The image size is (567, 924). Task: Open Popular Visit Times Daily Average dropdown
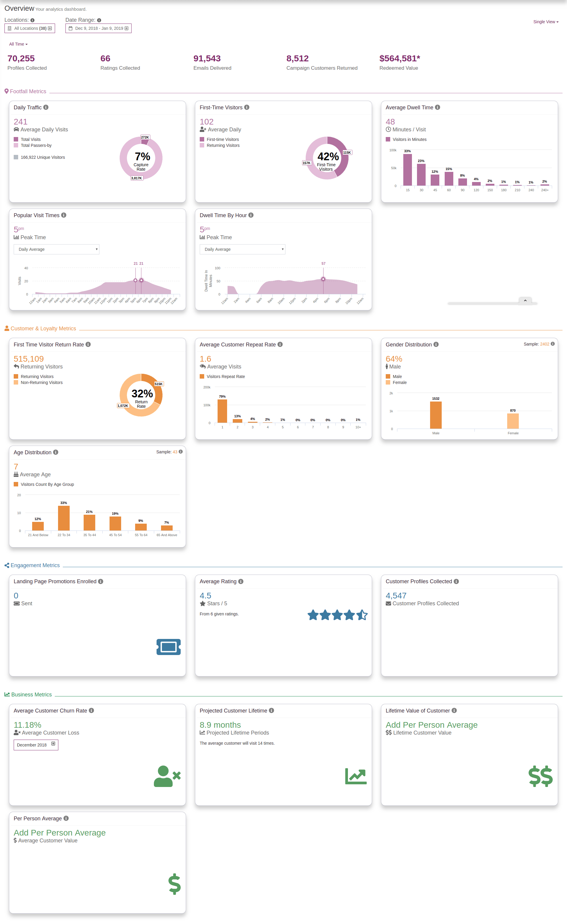(x=56, y=249)
